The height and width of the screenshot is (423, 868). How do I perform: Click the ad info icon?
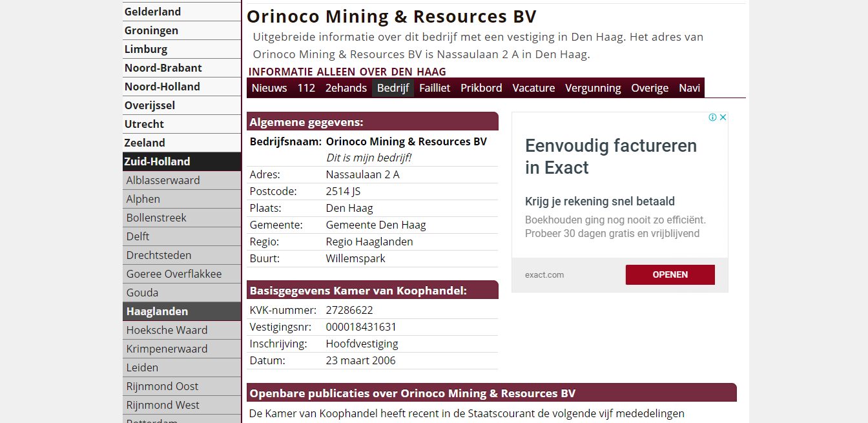tap(713, 118)
